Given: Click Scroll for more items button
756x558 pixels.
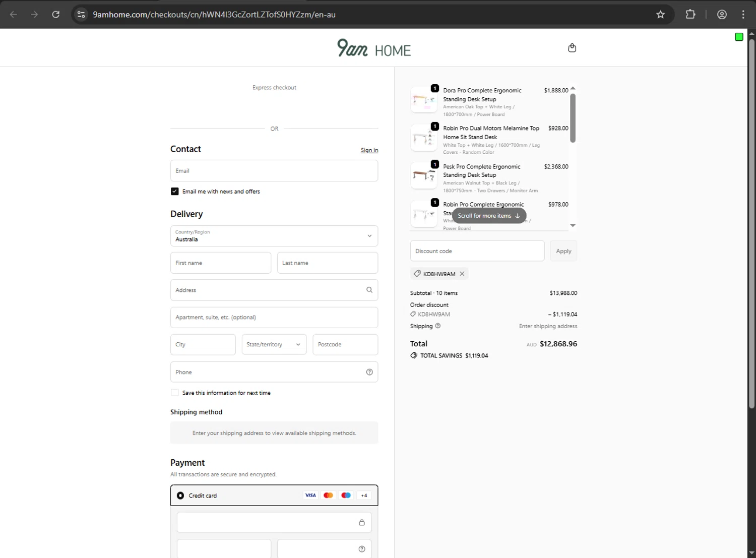Looking at the screenshot, I should pos(489,215).
